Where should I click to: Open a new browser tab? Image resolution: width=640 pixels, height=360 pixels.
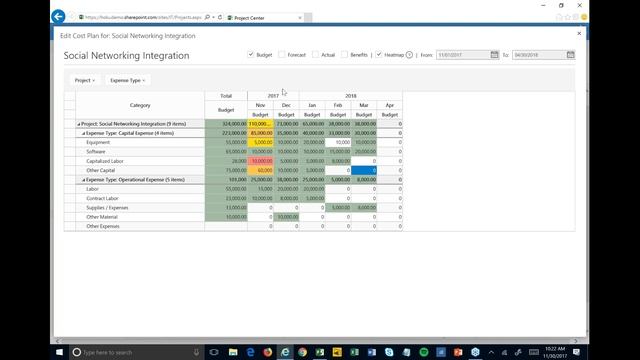308,18
